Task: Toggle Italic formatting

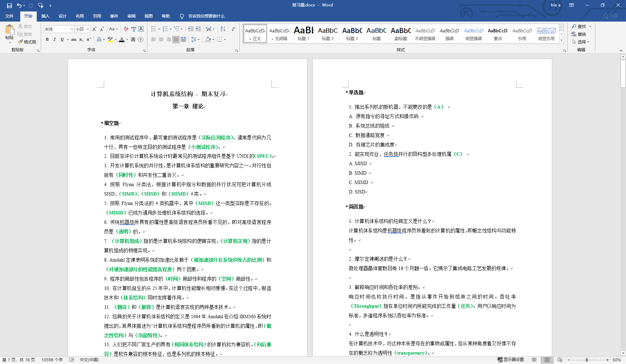Action: click(x=55, y=39)
